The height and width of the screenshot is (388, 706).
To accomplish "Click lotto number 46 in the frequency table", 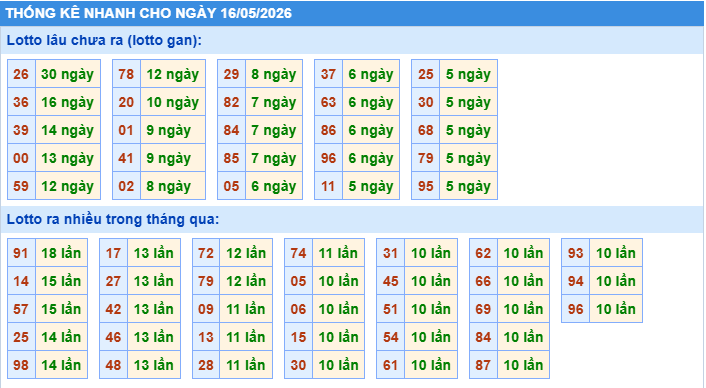I will 113,337.
